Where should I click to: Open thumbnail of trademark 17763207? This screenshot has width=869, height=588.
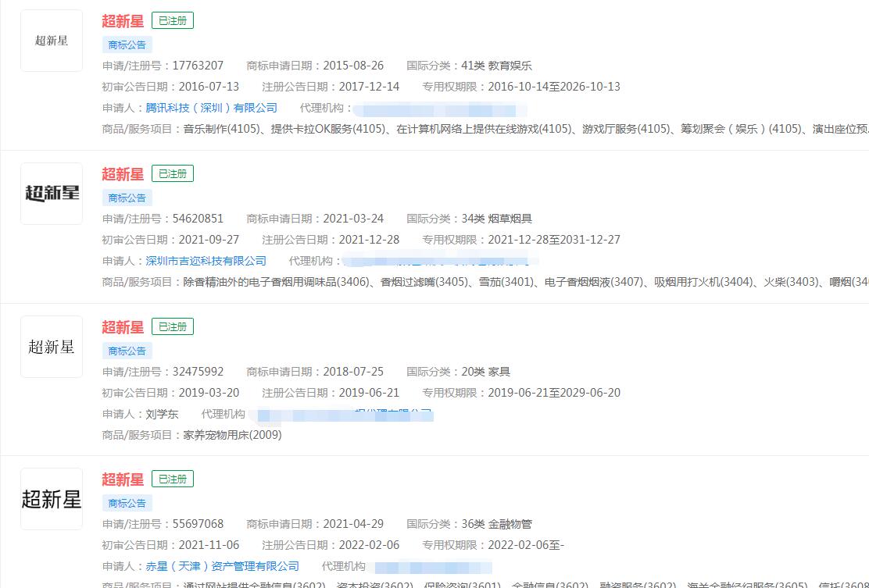[52, 41]
